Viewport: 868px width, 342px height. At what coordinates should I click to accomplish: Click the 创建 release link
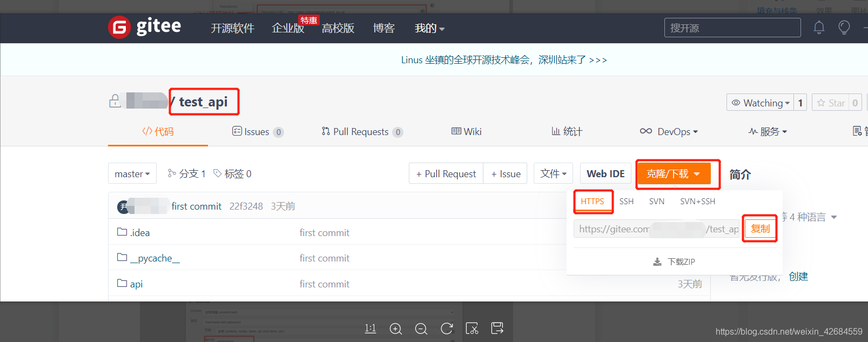[798, 277]
